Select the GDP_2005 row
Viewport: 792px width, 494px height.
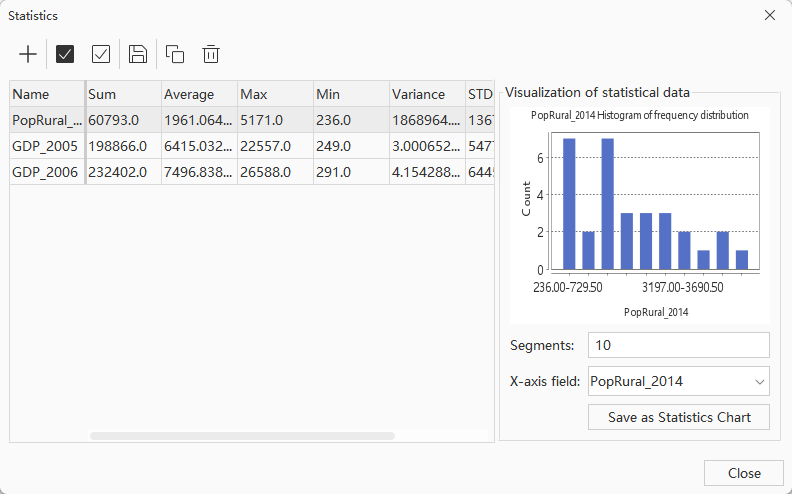pyautogui.click(x=46, y=146)
